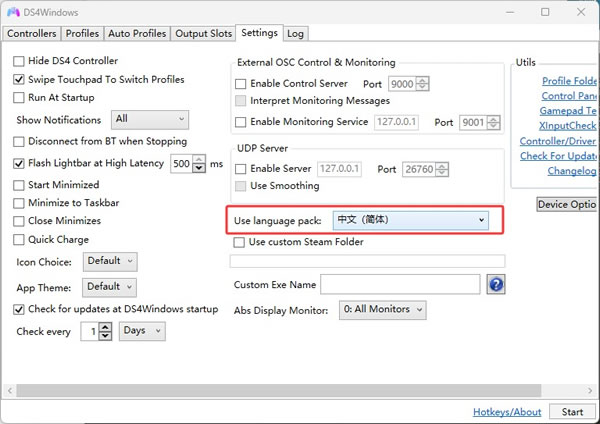Toggle Swipe Touchpad To Switch Profiles
The image size is (600, 424).
click(x=19, y=80)
